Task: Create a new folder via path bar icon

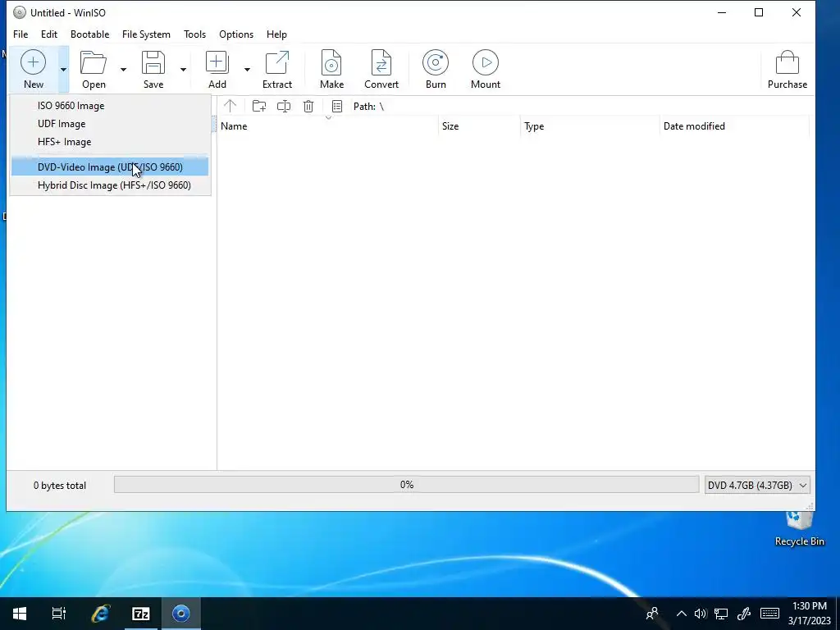Action: tap(259, 106)
